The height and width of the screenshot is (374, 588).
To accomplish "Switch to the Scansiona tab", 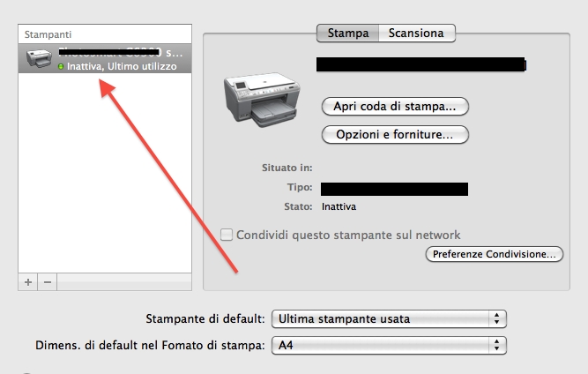I will coord(416,33).
